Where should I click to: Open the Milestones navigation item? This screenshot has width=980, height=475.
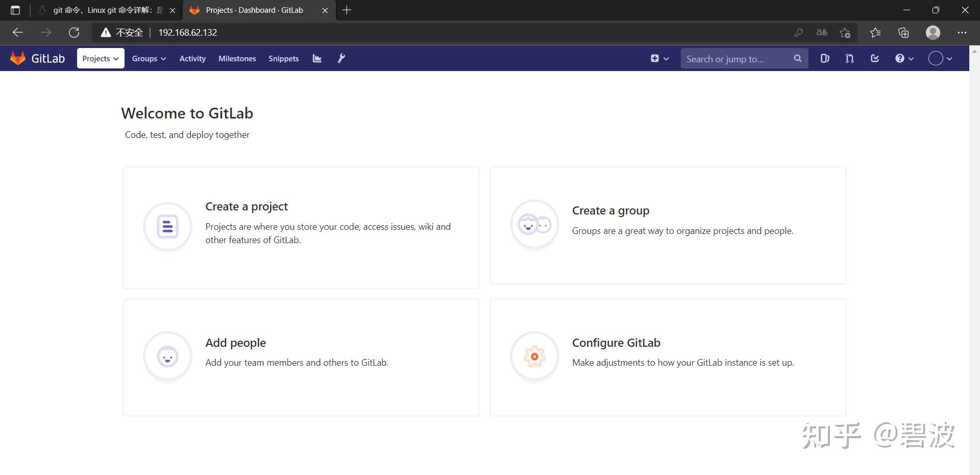(x=237, y=58)
